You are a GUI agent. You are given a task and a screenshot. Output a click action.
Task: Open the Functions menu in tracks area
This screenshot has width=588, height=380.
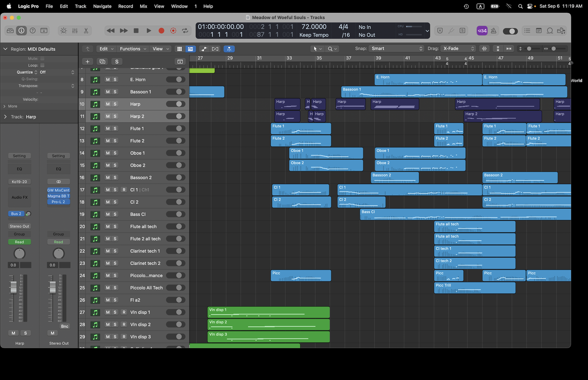pyautogui.click(x=133, y=49)
